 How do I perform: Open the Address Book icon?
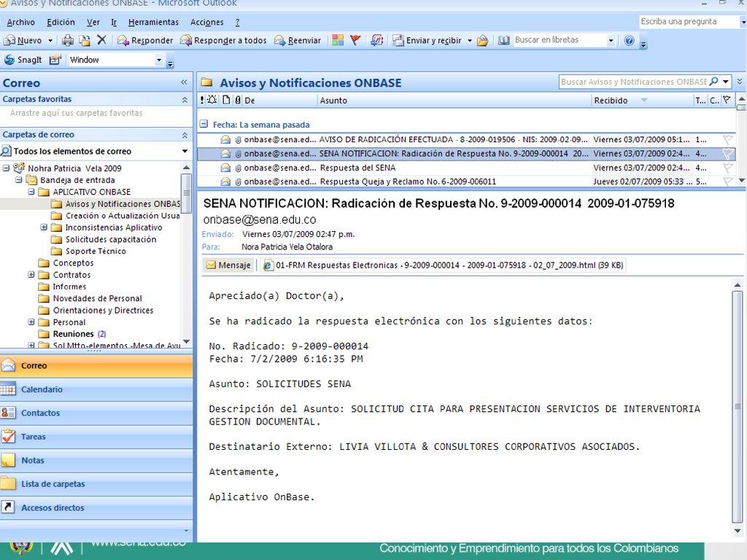(x=503, y=41)
